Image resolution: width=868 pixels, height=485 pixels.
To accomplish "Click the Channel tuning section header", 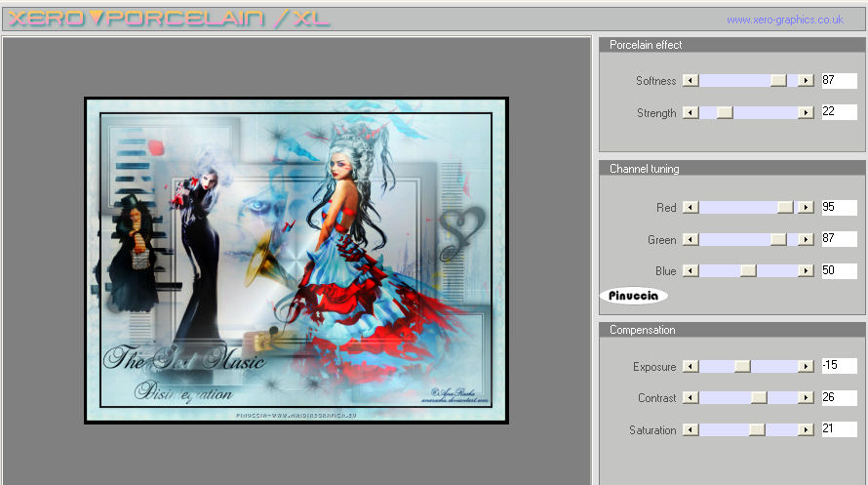I will (x=732, y=169).
